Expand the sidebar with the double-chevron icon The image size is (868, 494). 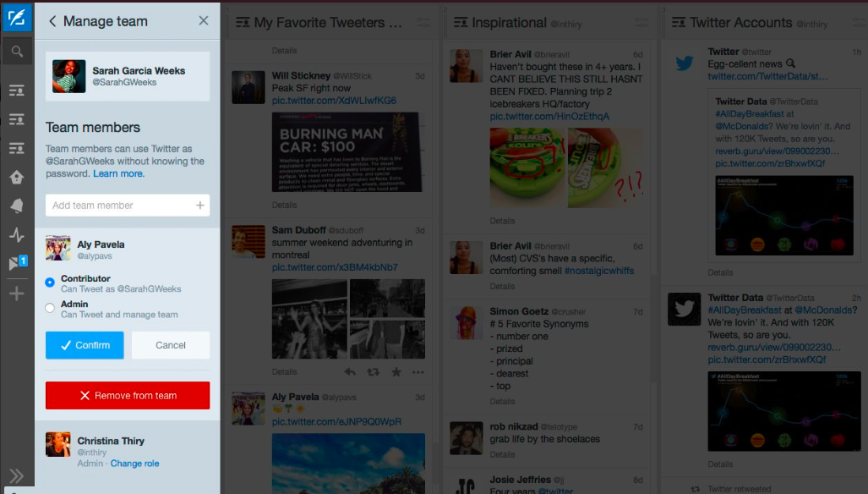click(x=17, y=475)
